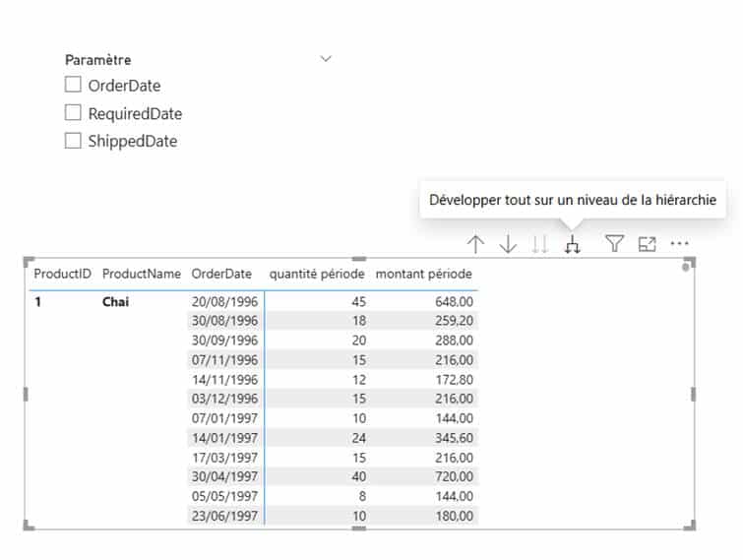
Task: Check the OrderDate checkbox
Action: (x=73, y=86)
